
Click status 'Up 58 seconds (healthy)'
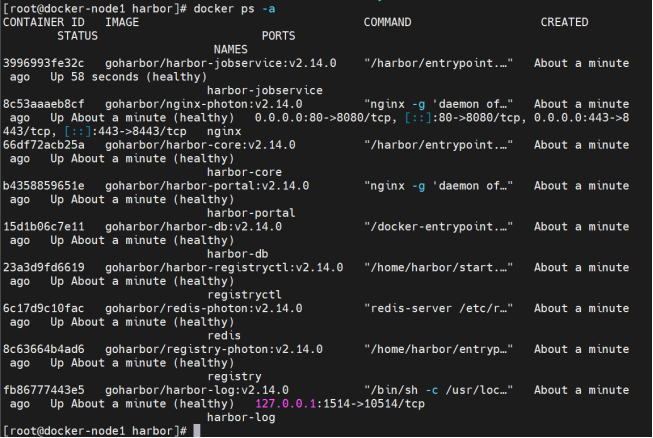[x=129, y=77]
